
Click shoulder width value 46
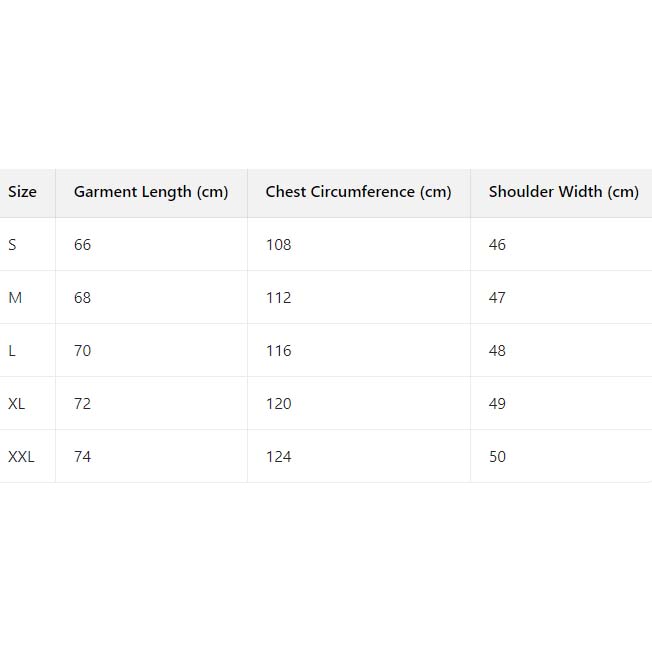pyautogui.click(x=497, y=245)
